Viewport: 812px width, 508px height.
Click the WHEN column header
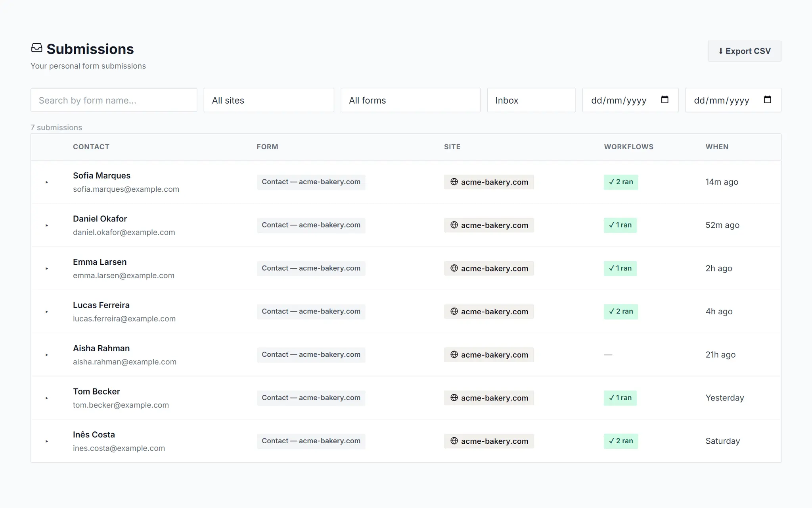717,147
